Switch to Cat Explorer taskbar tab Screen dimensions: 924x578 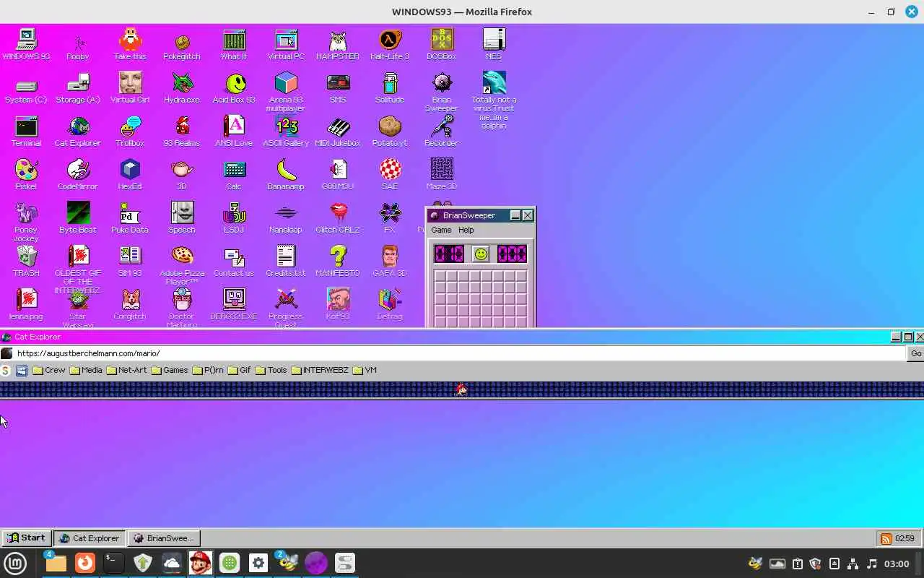coord(90,538)
